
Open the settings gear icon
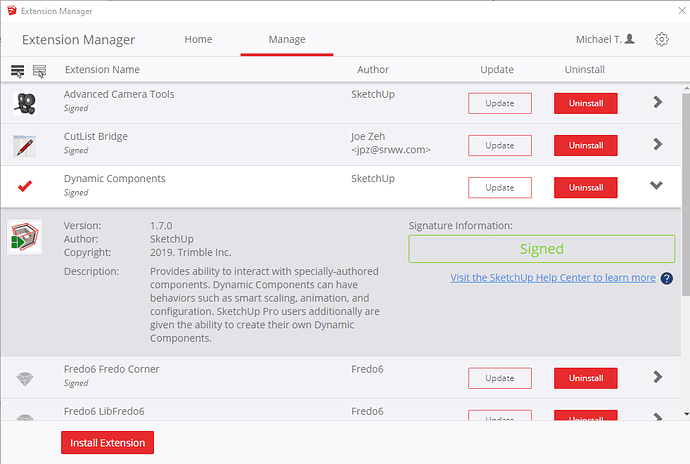(661, 40)
